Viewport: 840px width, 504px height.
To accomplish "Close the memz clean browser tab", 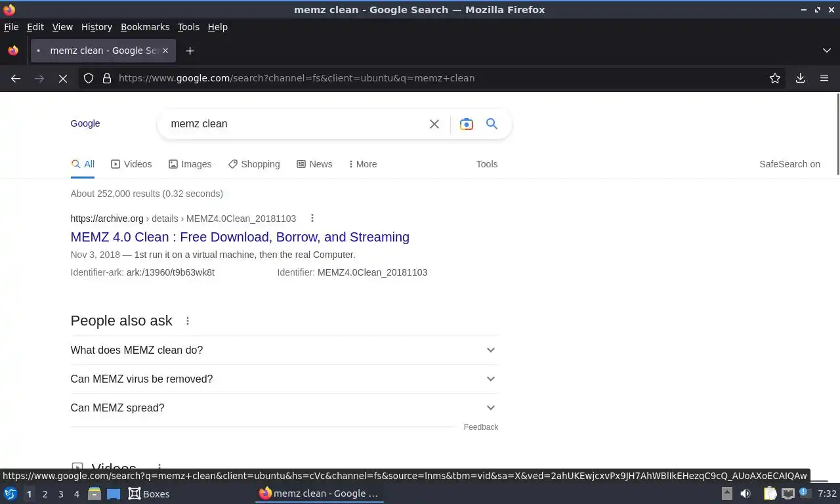I will (x=166, y=51).
